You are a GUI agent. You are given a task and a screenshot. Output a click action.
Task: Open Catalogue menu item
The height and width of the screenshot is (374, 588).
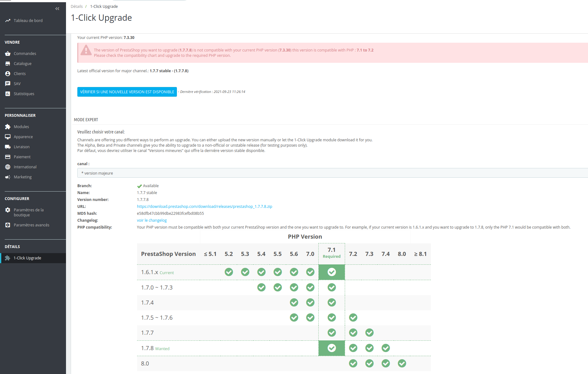[23, 64]
